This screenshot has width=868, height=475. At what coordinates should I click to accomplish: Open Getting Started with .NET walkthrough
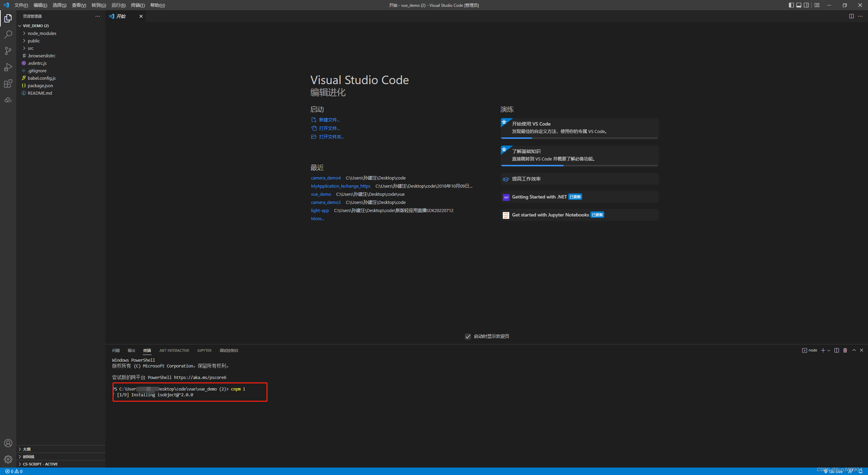coord(579,197)
